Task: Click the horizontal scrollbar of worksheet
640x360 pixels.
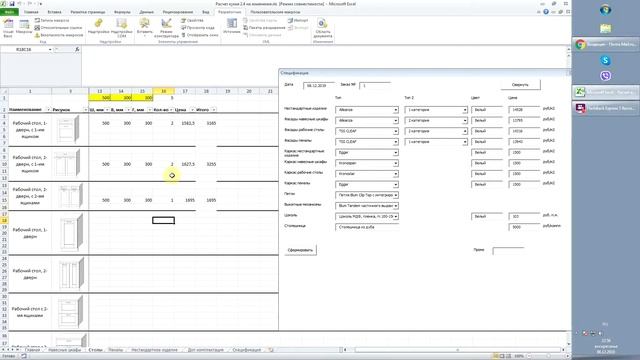Action: tap(457, 350)
